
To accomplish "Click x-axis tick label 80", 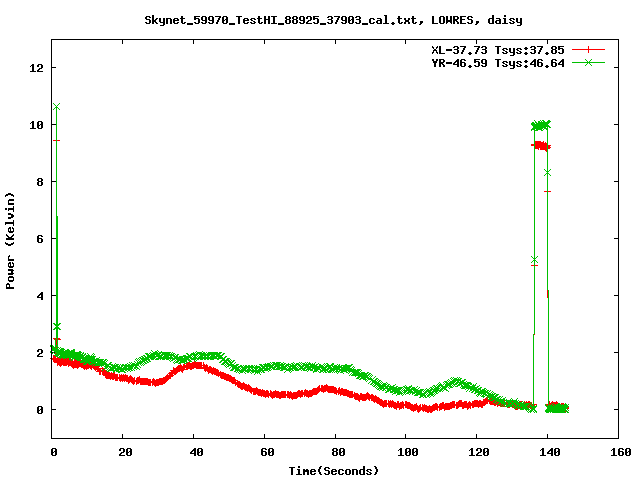I will [x=338, y=452].
